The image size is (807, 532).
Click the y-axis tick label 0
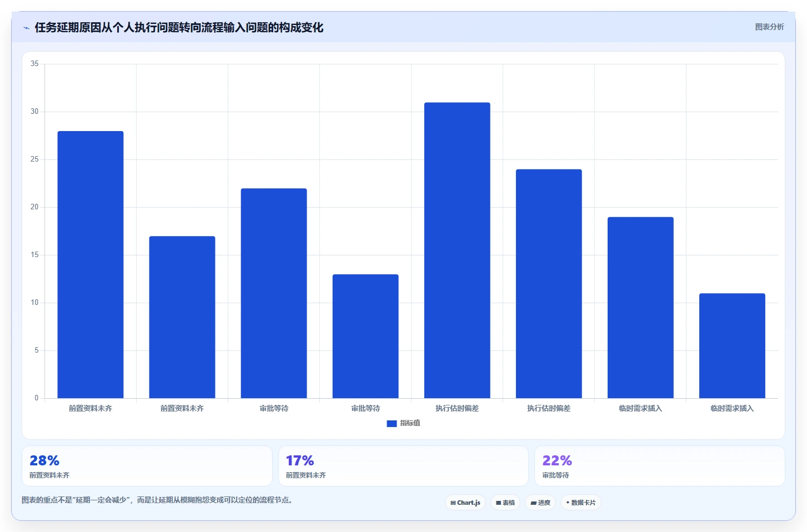click(37, 398)
